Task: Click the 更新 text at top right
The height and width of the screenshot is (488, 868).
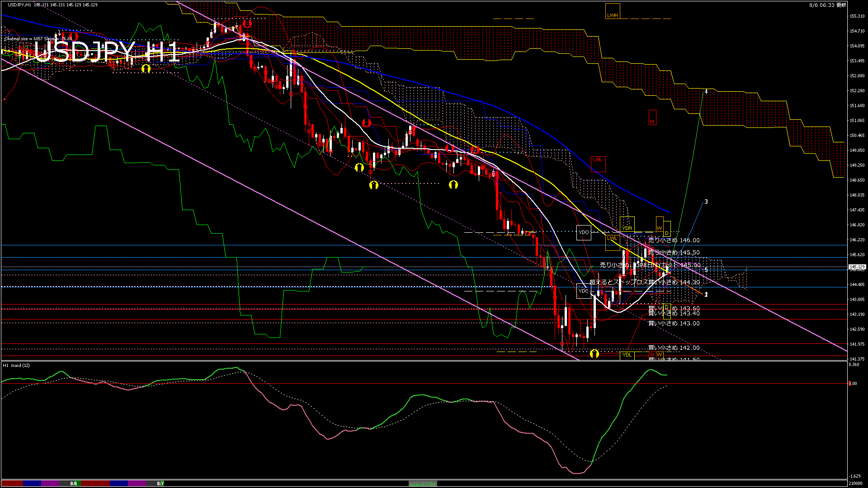Action: coord(841,5)
